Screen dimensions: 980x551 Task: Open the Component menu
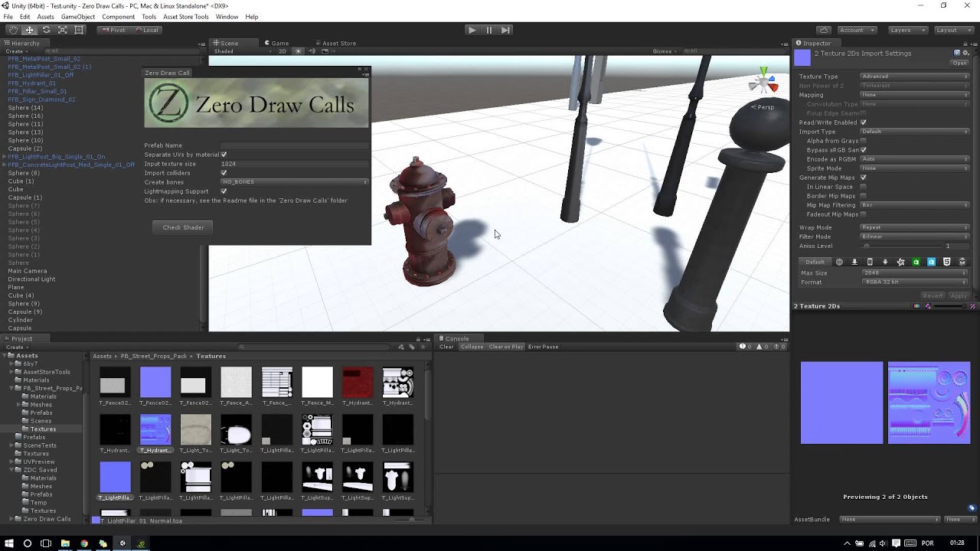(119, 17)
